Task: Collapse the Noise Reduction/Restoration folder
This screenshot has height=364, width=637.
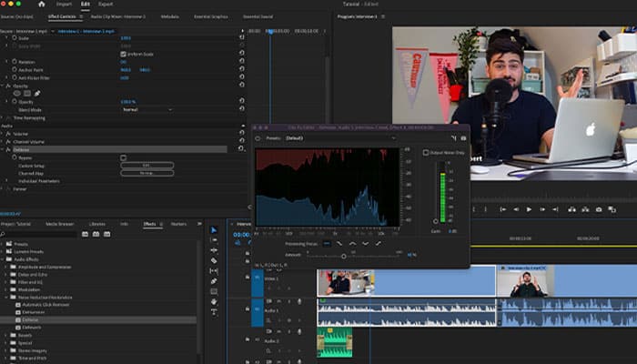Action: (x=5, y=298)
